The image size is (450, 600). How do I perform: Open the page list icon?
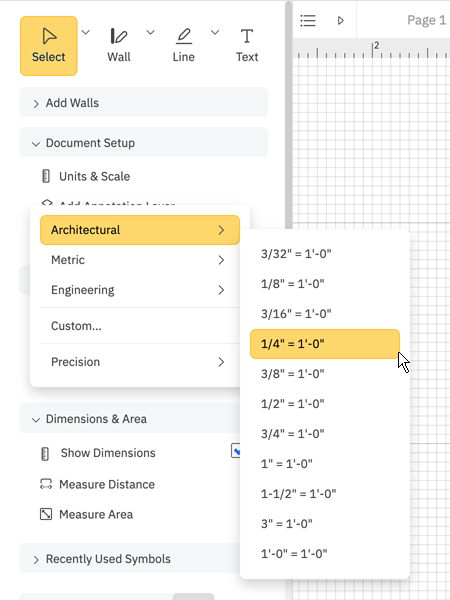[308, 20]
